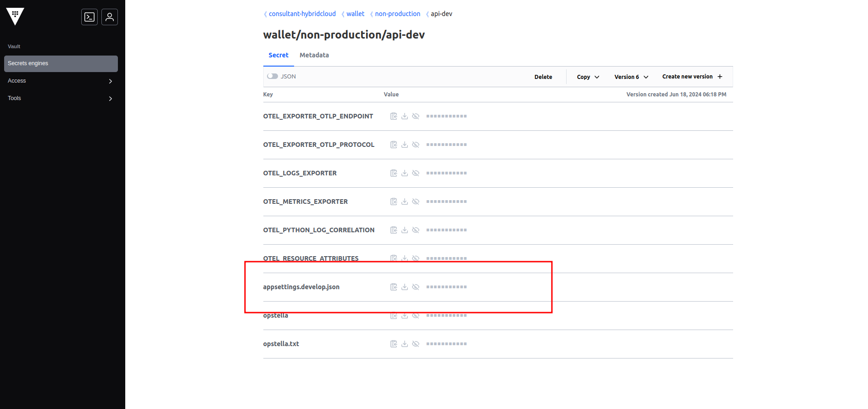The height and width of the screenshot is (409, 868).
Task: Copy the OTEL_RESOURCE_ATTRIBUTES value
Action: click(394, 258)
